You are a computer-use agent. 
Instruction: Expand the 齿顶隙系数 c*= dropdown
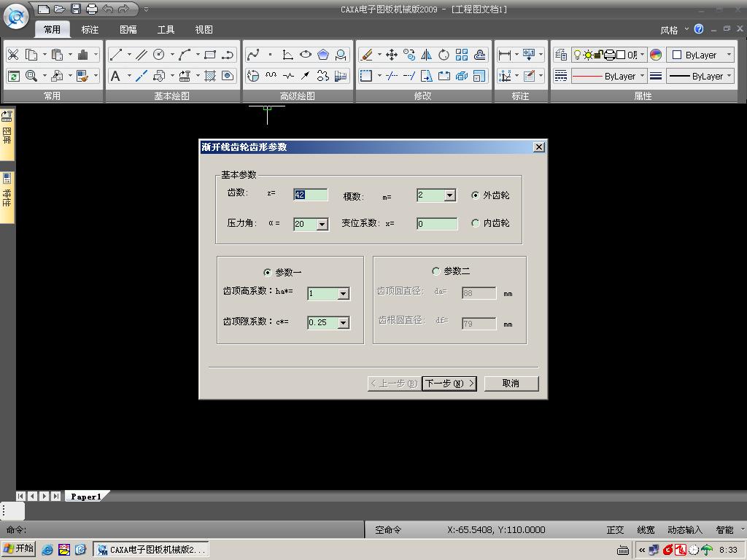tap(343, 323)
